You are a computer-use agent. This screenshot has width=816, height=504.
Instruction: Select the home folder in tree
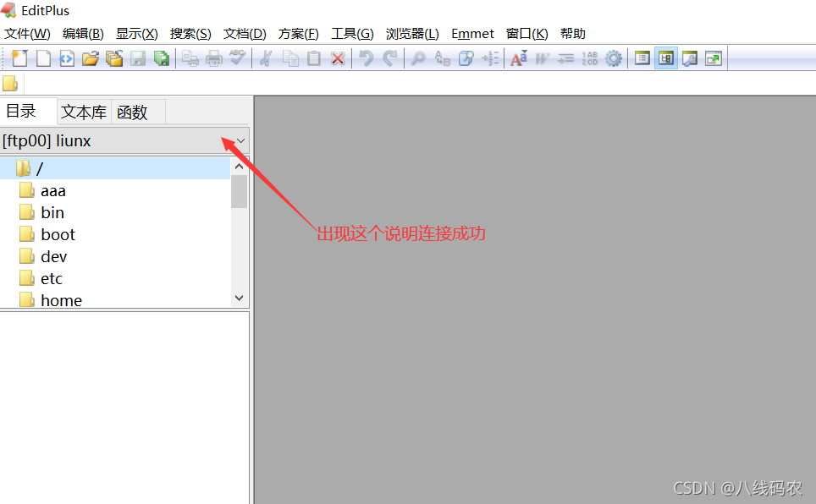(x=60, y=299)
